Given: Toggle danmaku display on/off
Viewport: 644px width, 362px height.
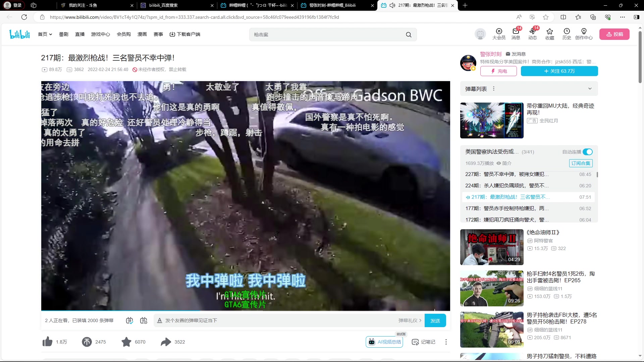Looking at the screenshot, I should point(129,320).
